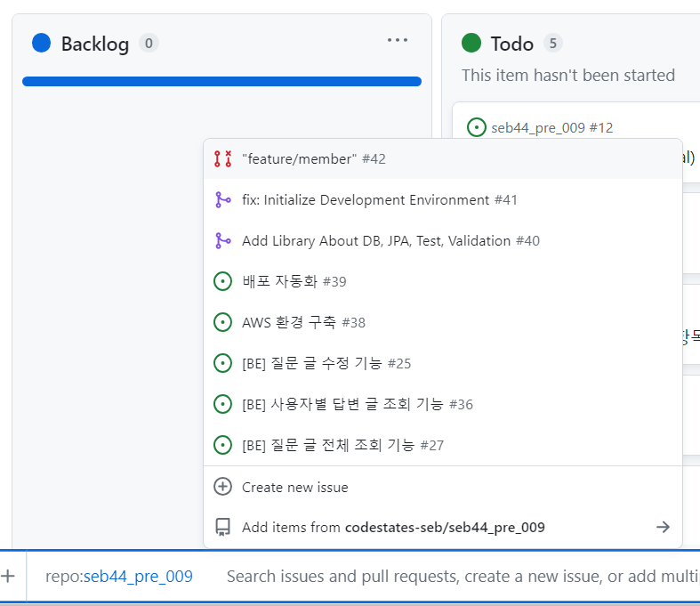Click the closed pull request icon for #42
Image resolution: width=700 pixels, height=606 pixels.
222,159
